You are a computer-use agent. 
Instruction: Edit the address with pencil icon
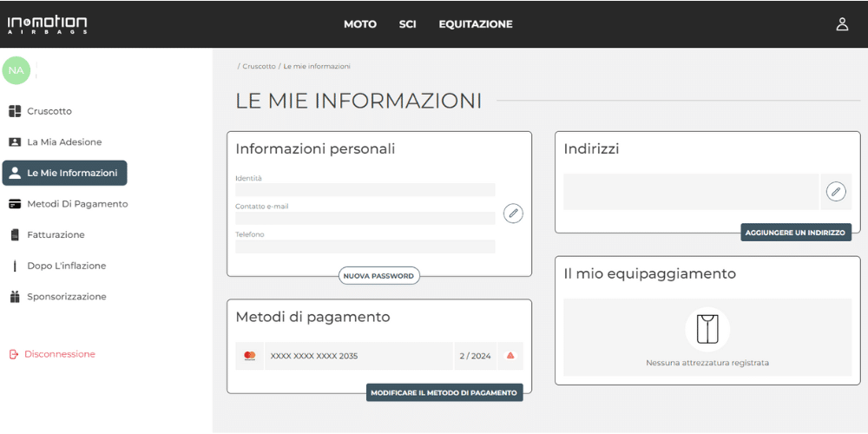pyautogui.click(x=836, y=192)
